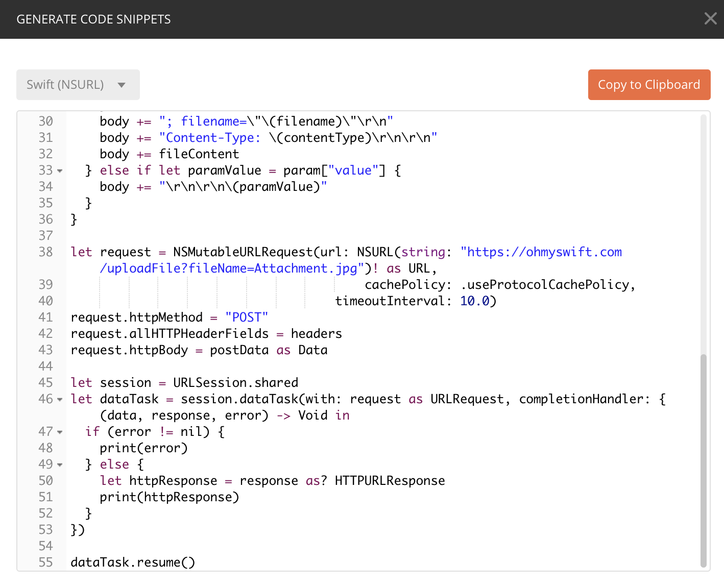Click line number 55 in the gutter
This screenshot has width=724, height=588.
45,562
